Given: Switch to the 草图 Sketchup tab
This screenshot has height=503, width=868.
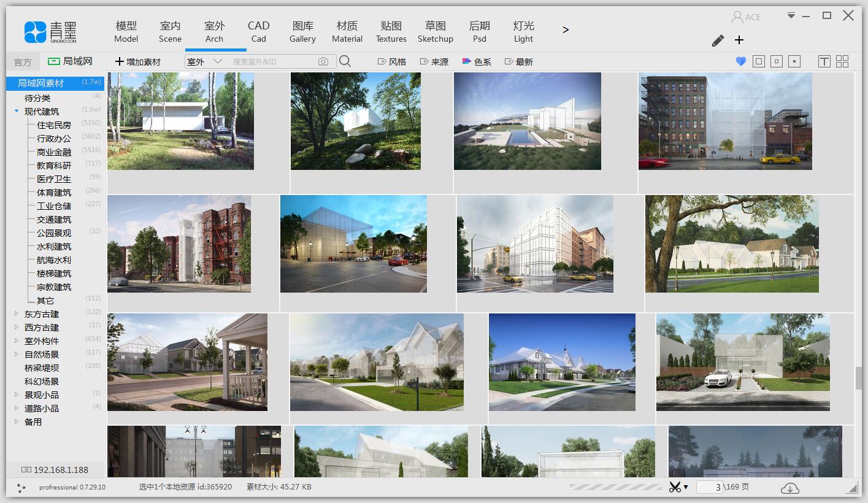Looking at the screenshot, I should (x=436, y=32).
